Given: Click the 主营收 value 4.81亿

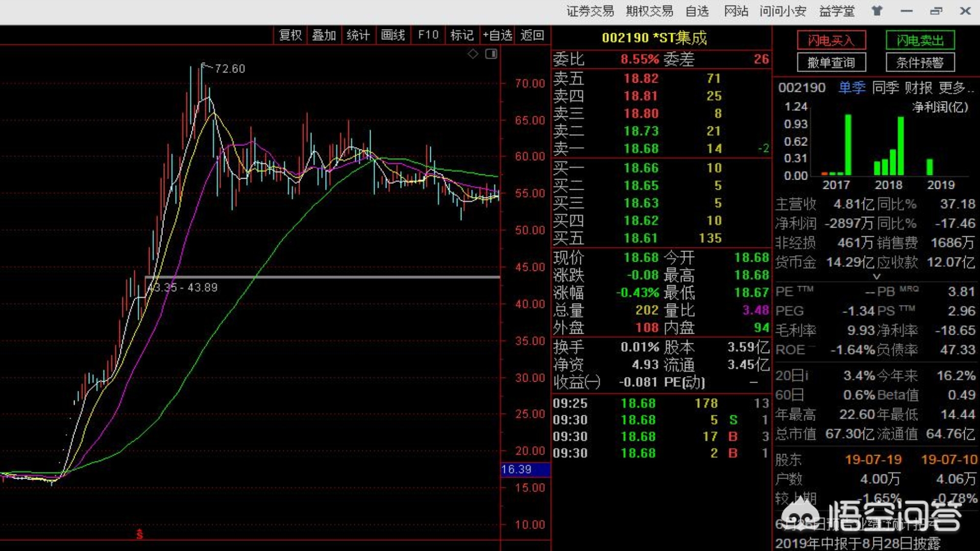Looking at the screenshot, I should pyautogui.click(x=853, y=205).
